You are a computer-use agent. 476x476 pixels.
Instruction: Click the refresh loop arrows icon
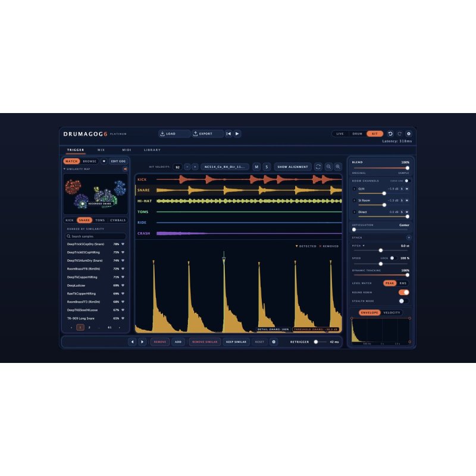point(318,167)
